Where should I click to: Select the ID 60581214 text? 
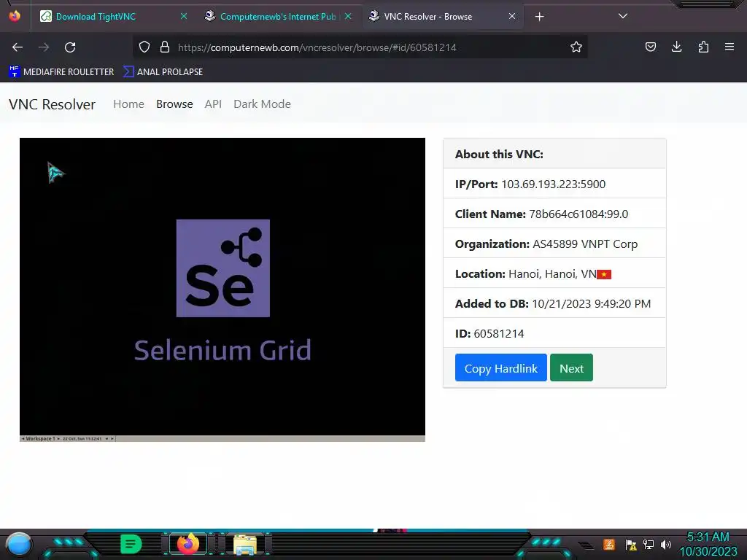[x=489, y=333]
